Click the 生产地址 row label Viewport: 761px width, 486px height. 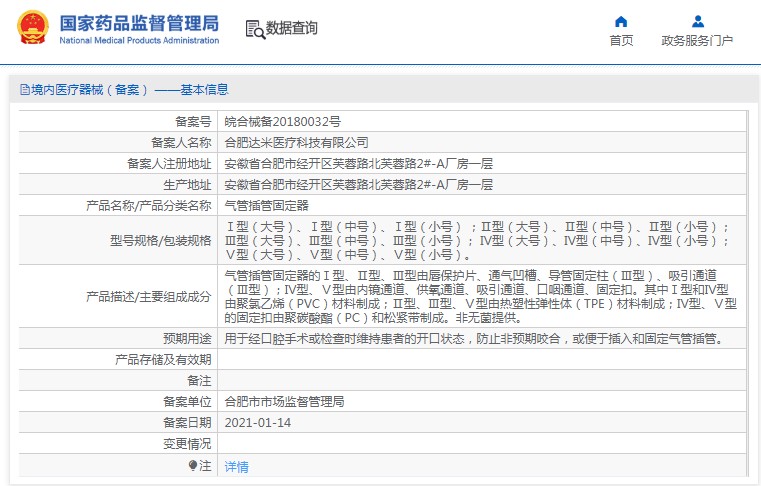coord(187,184)
